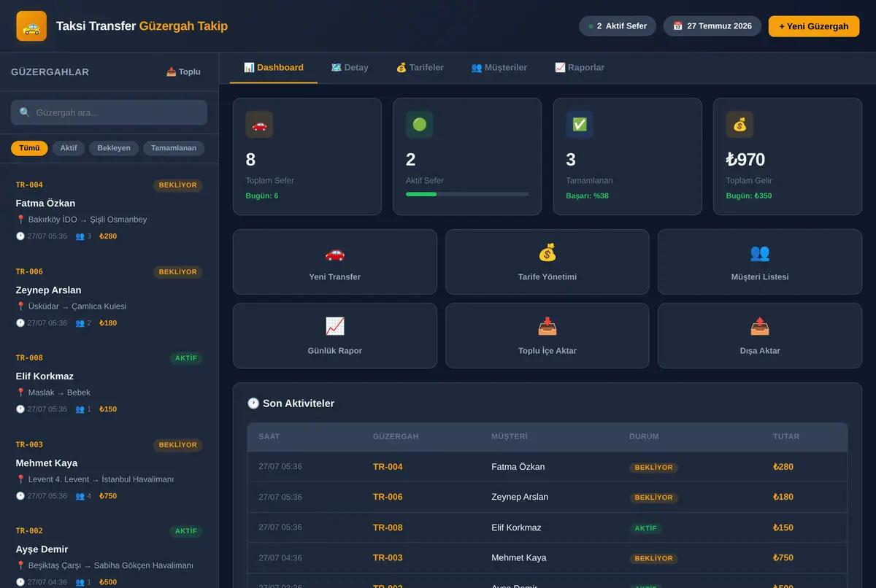Open the Dashboard tab
876x588 pixels.
274,67
